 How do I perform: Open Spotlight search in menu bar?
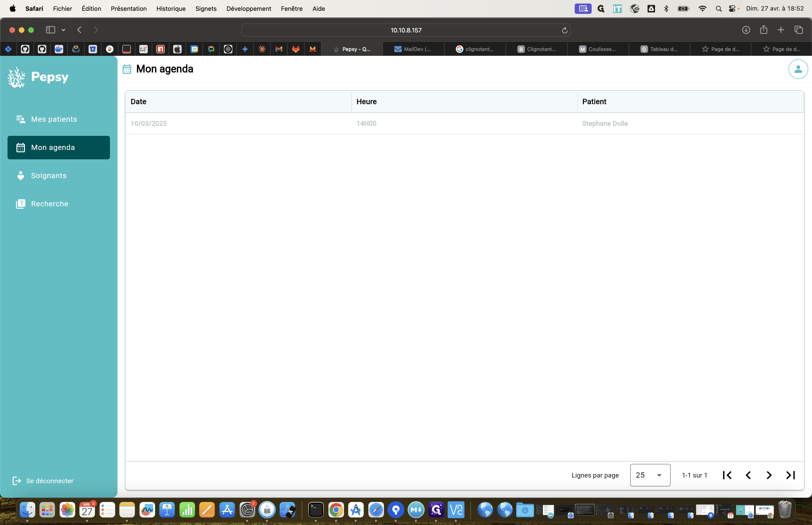[719, 9]
